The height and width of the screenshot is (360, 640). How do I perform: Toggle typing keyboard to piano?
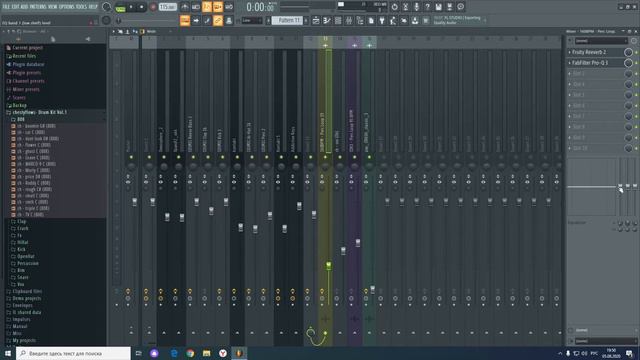pyautogui.click(x=185, y=20)
